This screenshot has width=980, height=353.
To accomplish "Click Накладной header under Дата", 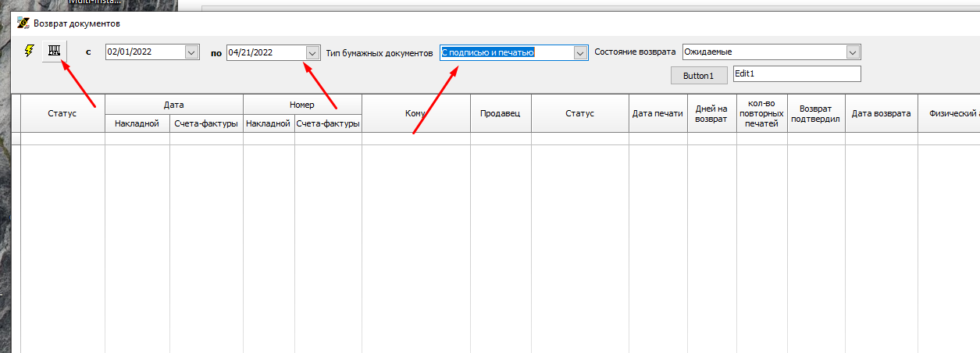I will tap(137, 123).
